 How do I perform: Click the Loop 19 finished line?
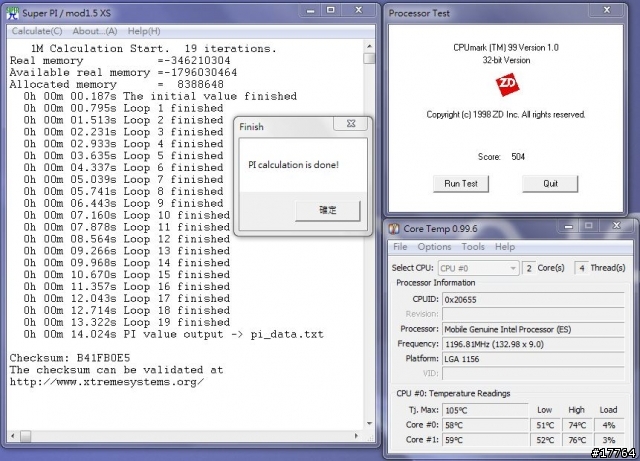127,322
